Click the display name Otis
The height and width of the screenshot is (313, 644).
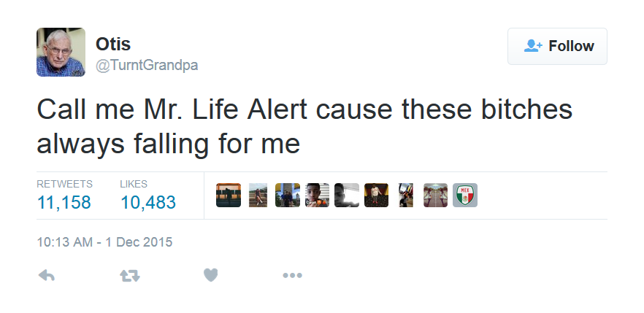coord(112,44)
